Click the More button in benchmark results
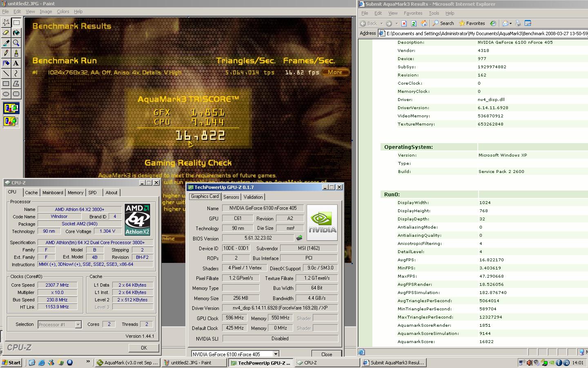 coord(335,72)
